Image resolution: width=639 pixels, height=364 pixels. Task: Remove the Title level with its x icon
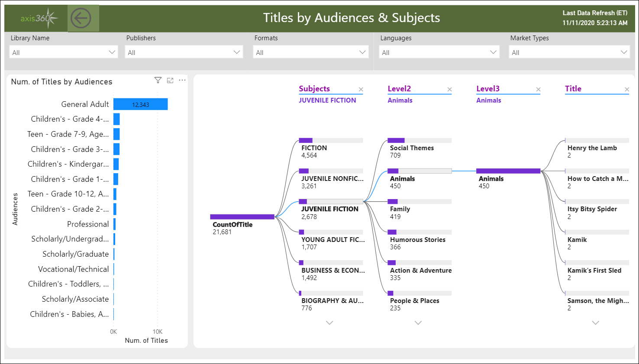coord(627,89)
